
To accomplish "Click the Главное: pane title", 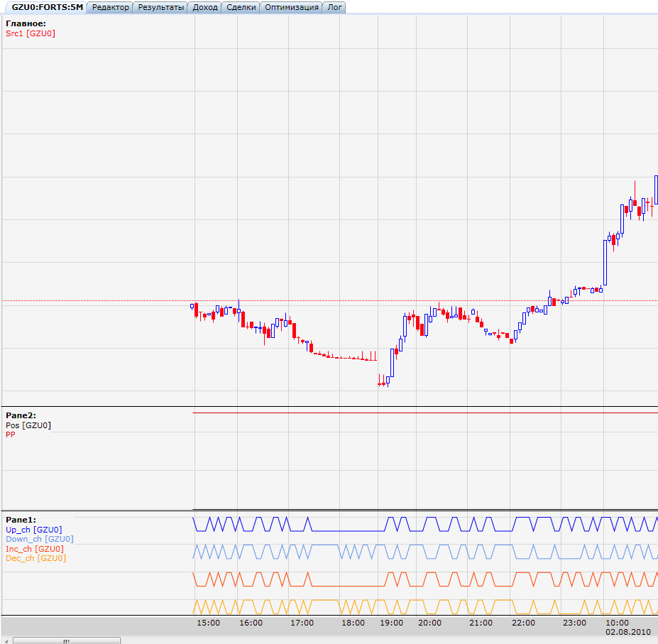I will [x=26, y=23].
